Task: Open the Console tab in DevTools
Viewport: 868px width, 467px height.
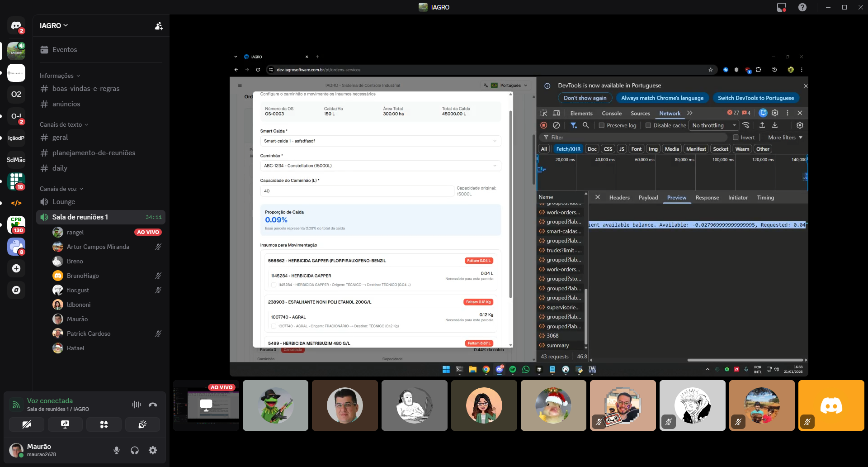Action: (x=612, y=113)
